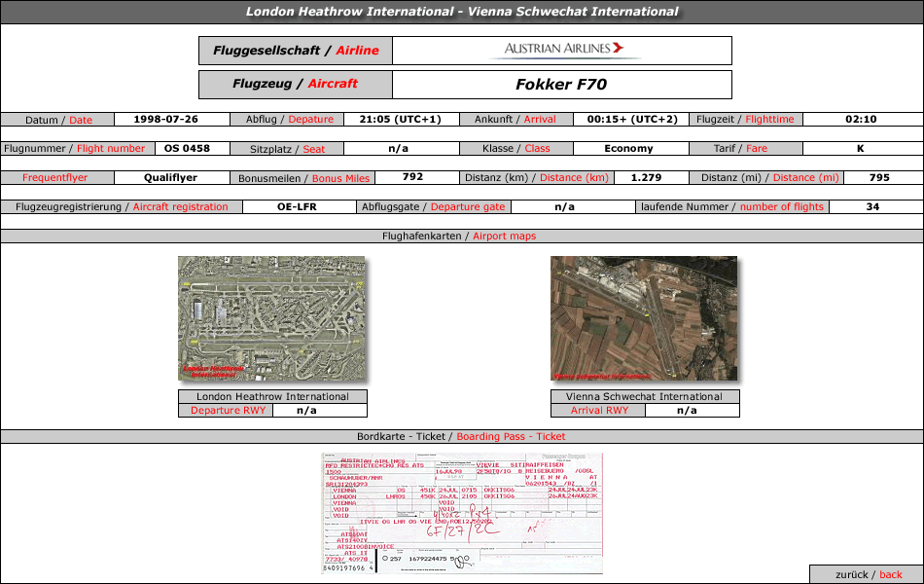This screenshot has height=584, width=924.
Task: Open the London Heathrow airport map thumbnail
Action: pyautogui.click(x=271, y=318)
